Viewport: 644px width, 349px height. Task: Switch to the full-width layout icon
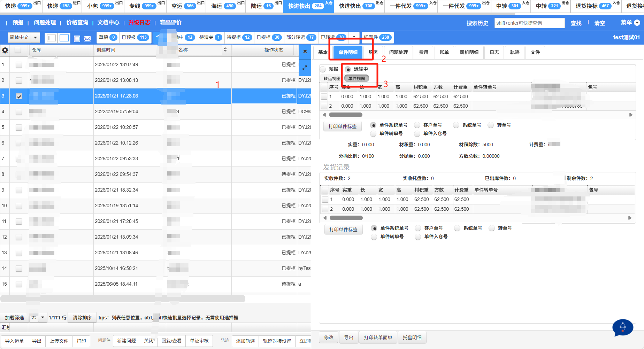[x=64, y=38]
